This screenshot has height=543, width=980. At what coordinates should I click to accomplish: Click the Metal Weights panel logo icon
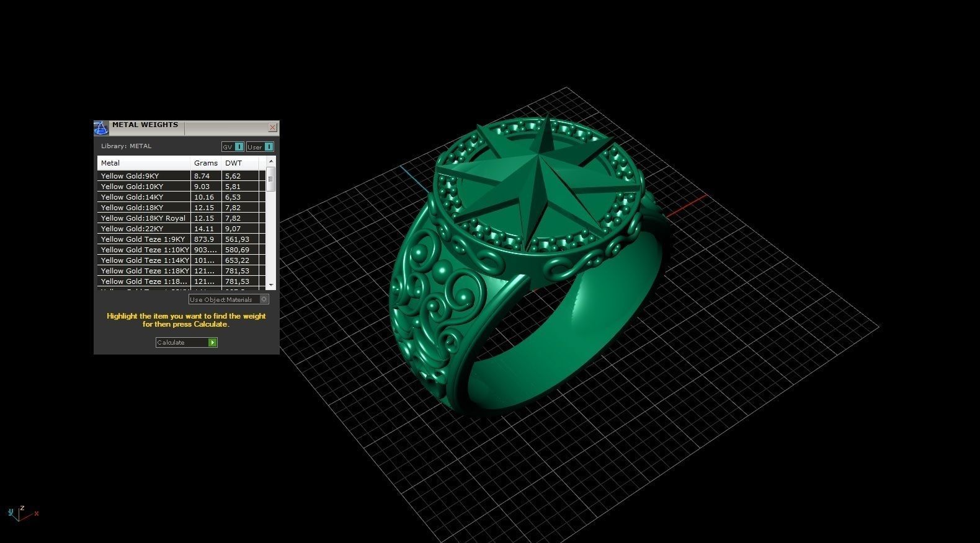(101, 128)
